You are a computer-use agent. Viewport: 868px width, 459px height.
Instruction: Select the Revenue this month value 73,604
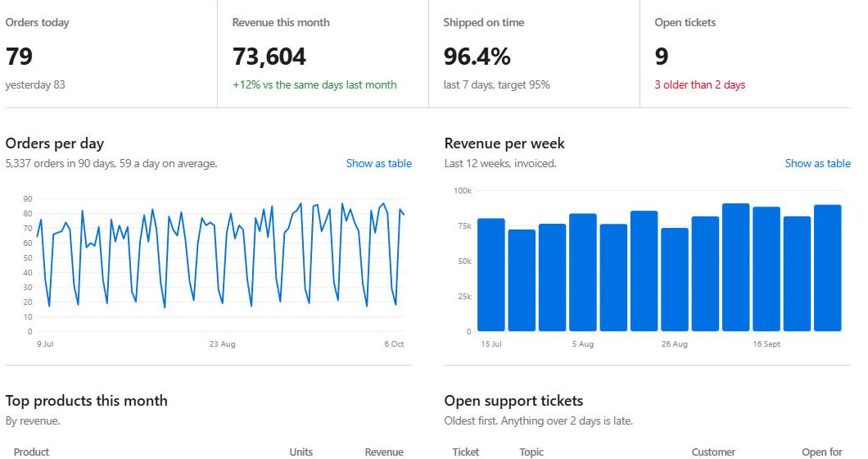[269, 57]
